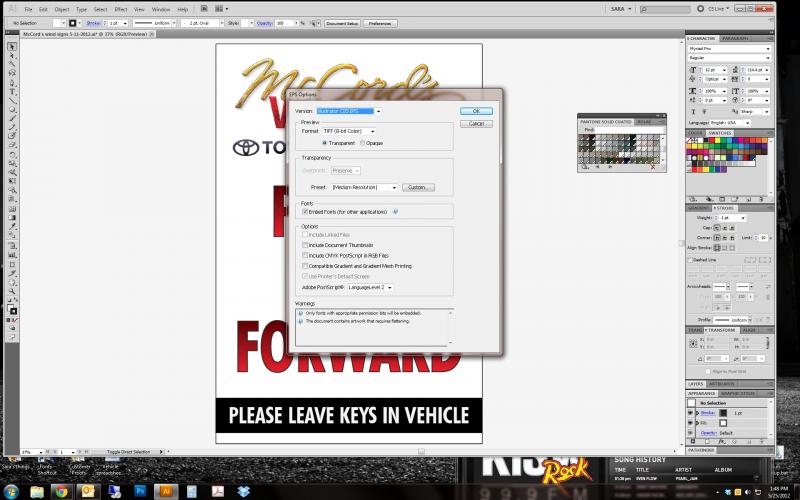The width and height of the screenshot is (800, 500).
Task: Click the Fill and Stroke indicator in the toolbox
Action: pyautogui.click(x=12, y=309)
